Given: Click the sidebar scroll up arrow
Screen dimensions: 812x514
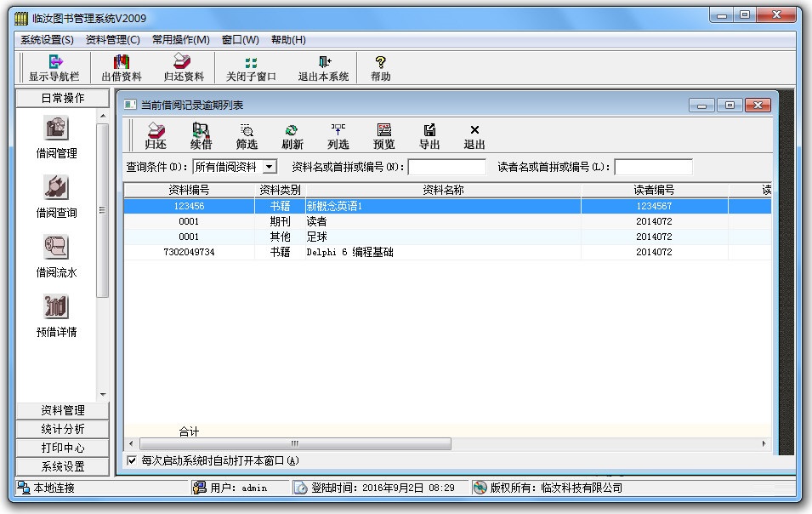Looking at the screenshot, I should coord(103,116).
